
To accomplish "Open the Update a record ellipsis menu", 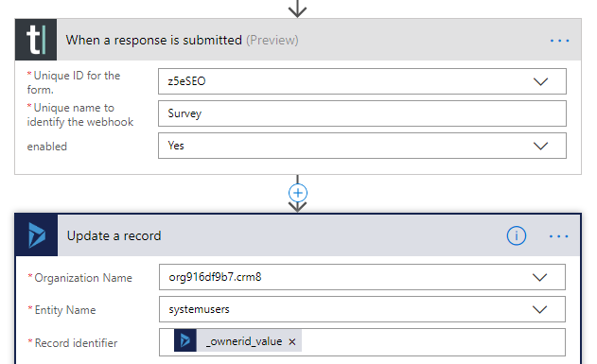I will click(558, 236).
